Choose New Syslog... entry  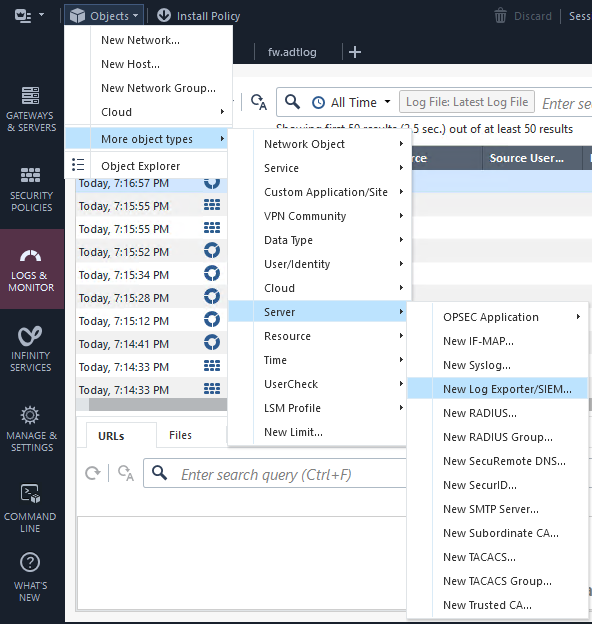(x=497, y=365)
